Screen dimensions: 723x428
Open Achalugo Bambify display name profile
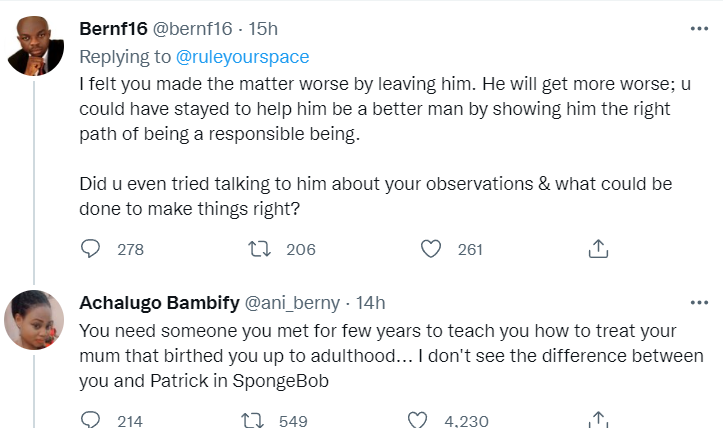tap(160, 303)
